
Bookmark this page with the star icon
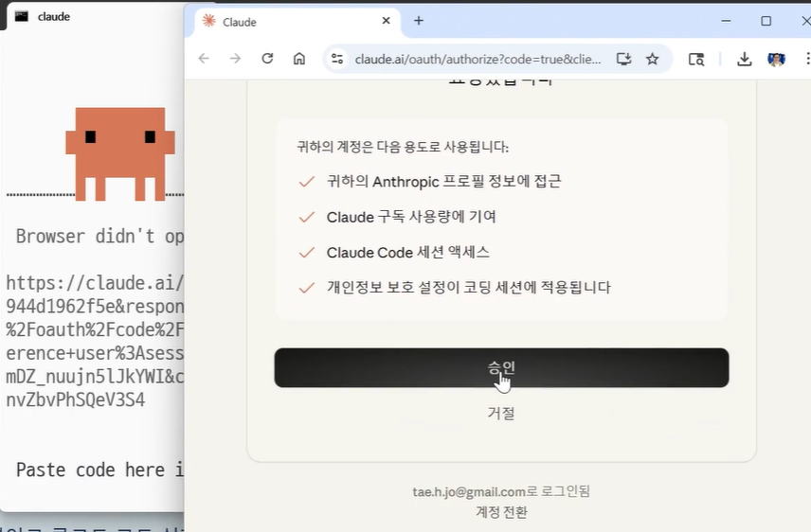(652, 59)
